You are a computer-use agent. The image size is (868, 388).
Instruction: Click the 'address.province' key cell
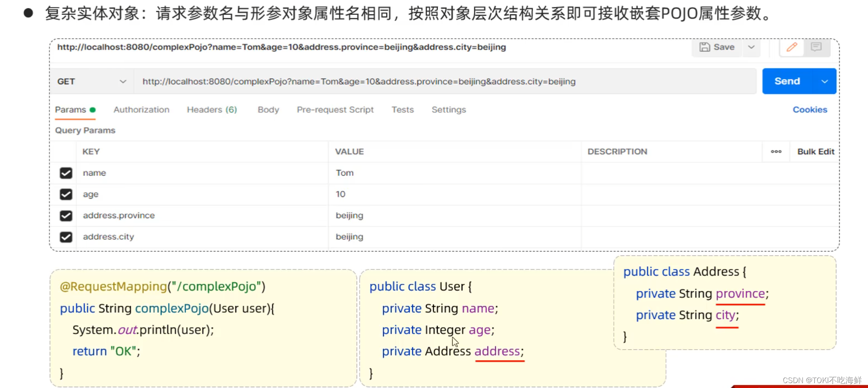(x=202, y=216)
